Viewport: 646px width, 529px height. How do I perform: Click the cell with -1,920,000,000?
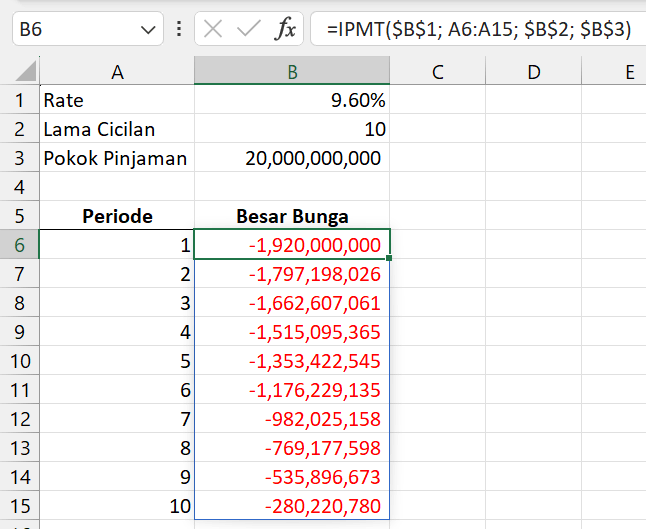[292, 245]
